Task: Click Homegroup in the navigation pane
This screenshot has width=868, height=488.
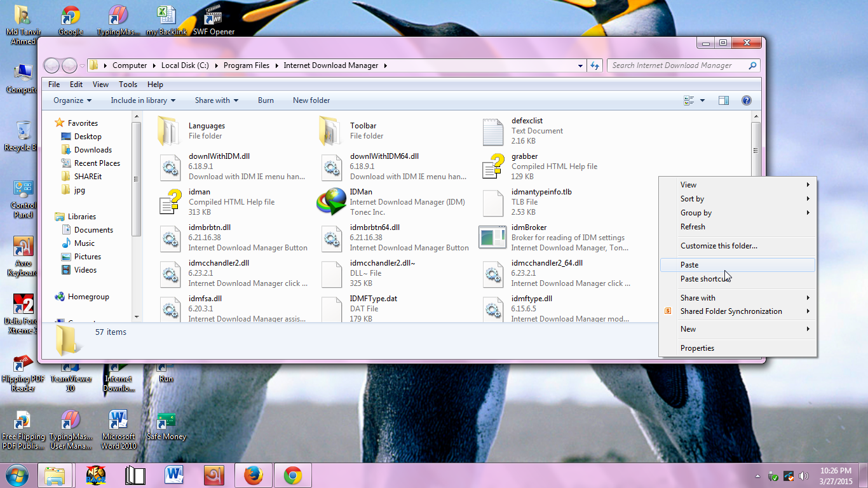Action: [88, 297]
